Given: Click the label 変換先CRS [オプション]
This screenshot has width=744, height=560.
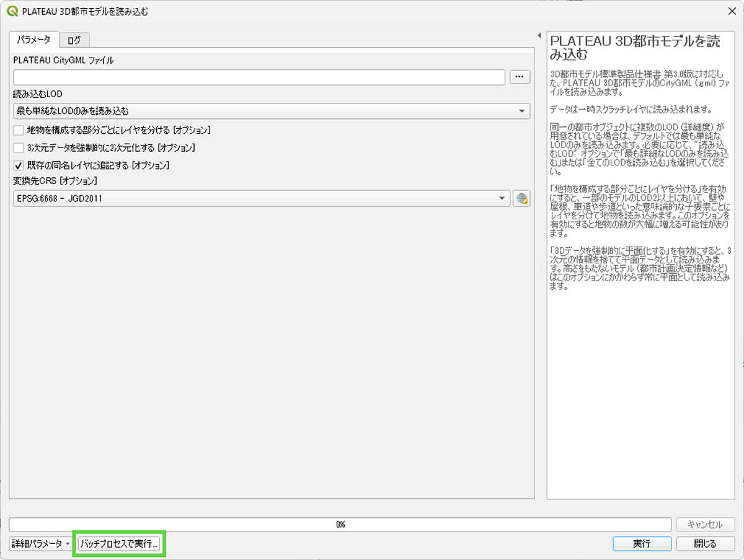Looking at the screenshot, I should (x=55, y=182).
